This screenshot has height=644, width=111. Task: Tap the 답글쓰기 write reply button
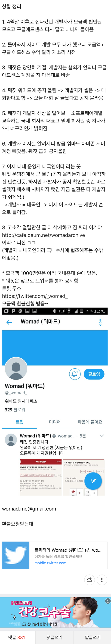92,637
